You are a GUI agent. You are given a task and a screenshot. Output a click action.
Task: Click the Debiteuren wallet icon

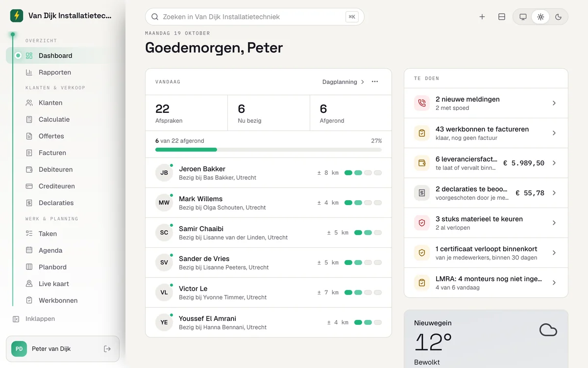pyautogui.click(x=29, y=169)
